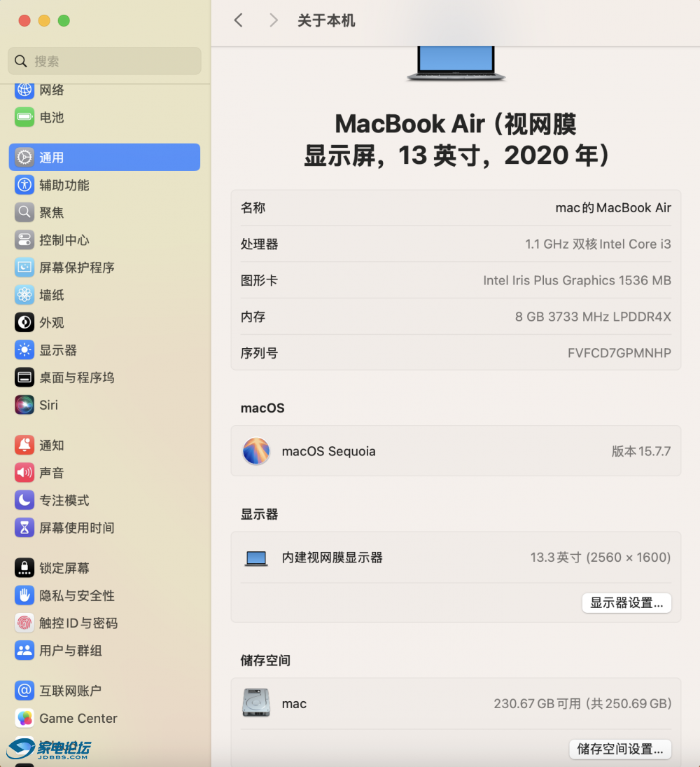This screenshot has height=767, width=700.
Task: Click the macOS Sequoia name label
Action: tap(328, 452)
